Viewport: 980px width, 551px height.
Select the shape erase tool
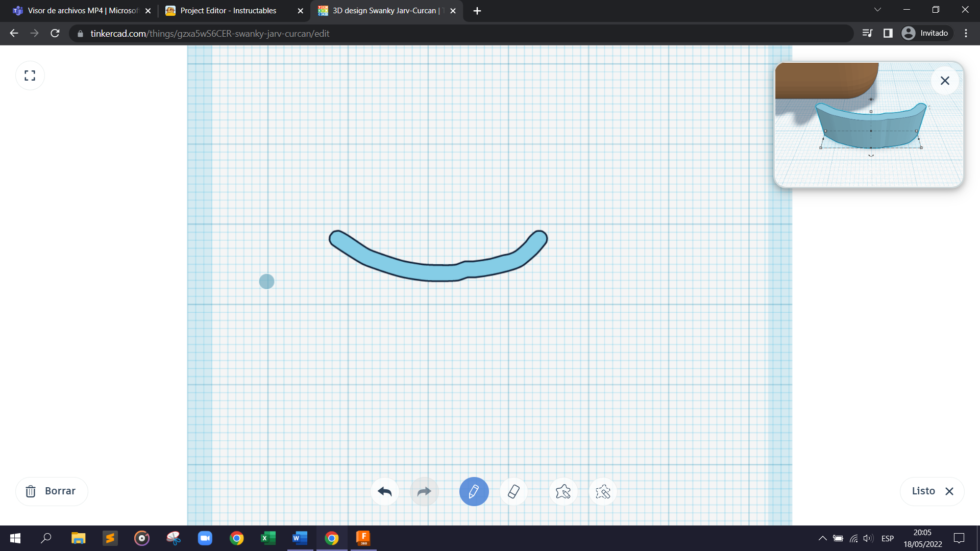(603, 491)
